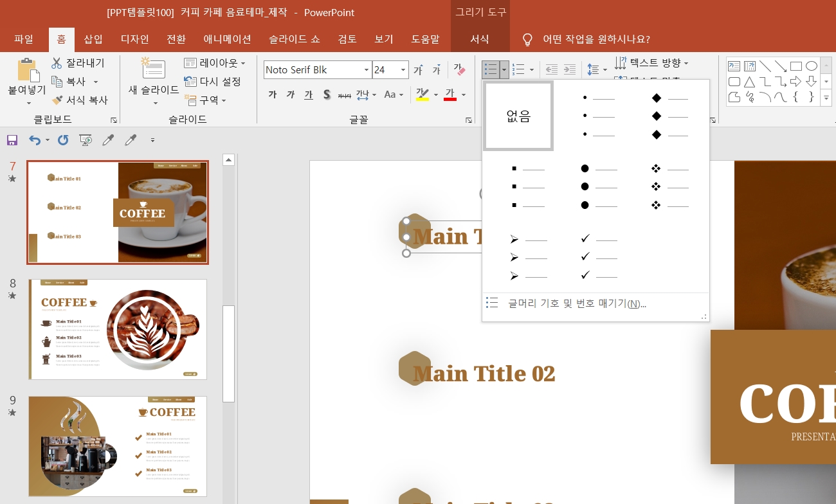836x504 pixels.
Task: Open the font size dropdown
Action: coord(403,69)
